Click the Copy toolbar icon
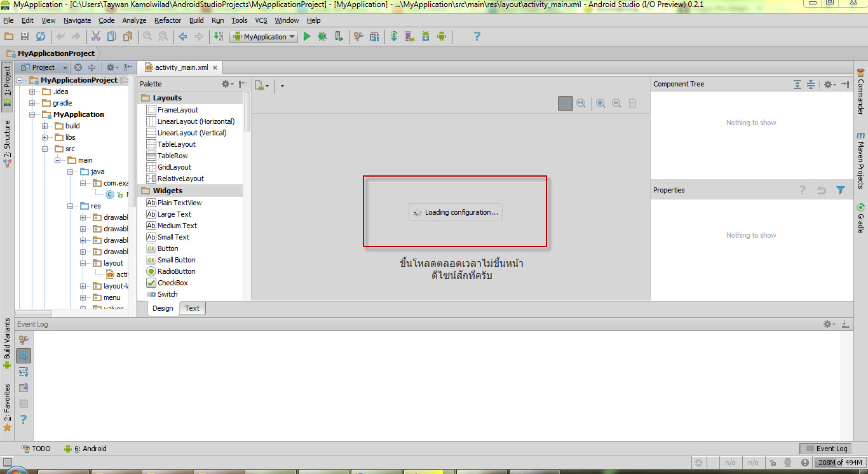Screen dimensions: 868x474 (x=112, y=37)
